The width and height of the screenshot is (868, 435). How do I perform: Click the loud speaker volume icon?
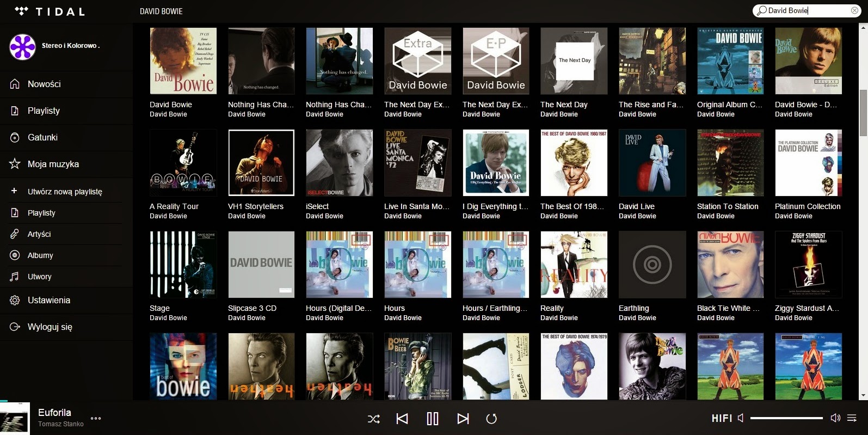[x=835, y=418]
